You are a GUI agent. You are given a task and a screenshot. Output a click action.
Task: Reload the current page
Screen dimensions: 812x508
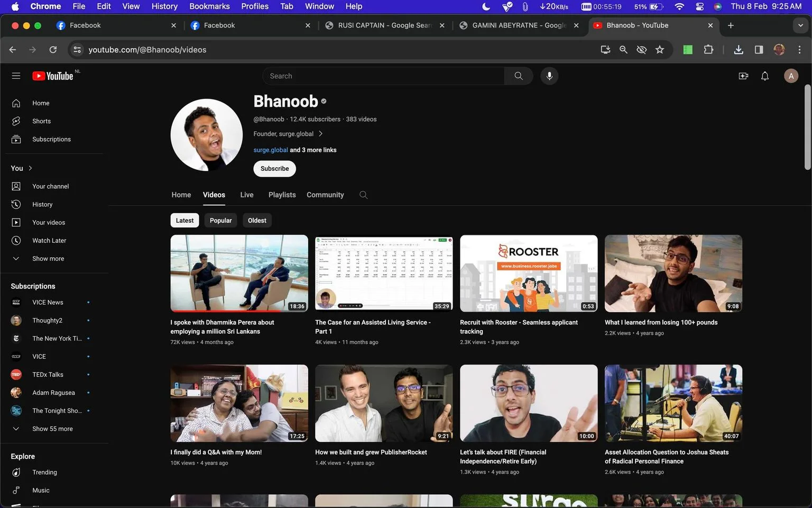(x=53, y=49)
